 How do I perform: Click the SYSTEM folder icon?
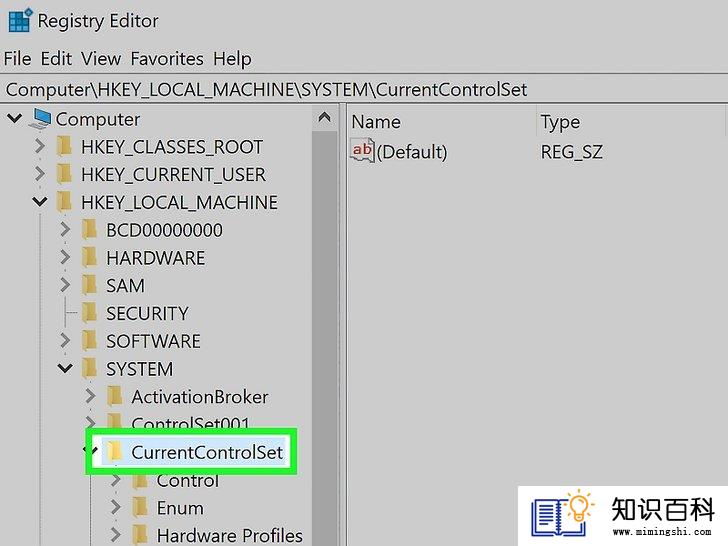[x=90, y=369]
